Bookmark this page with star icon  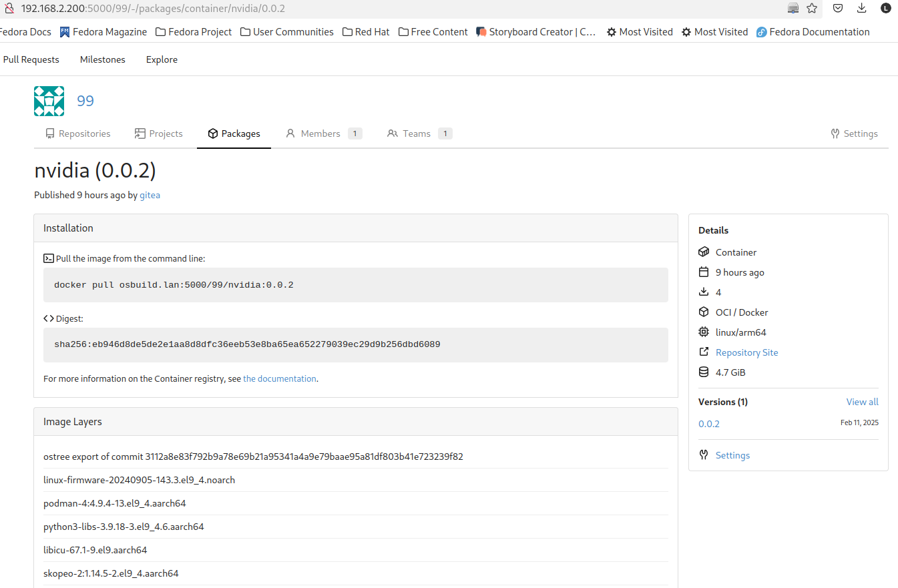pyautogui.click(x=812, y=8)
